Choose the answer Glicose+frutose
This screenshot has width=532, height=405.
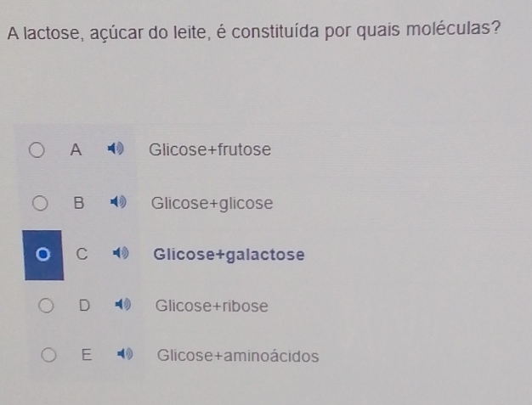coord(210,150)
